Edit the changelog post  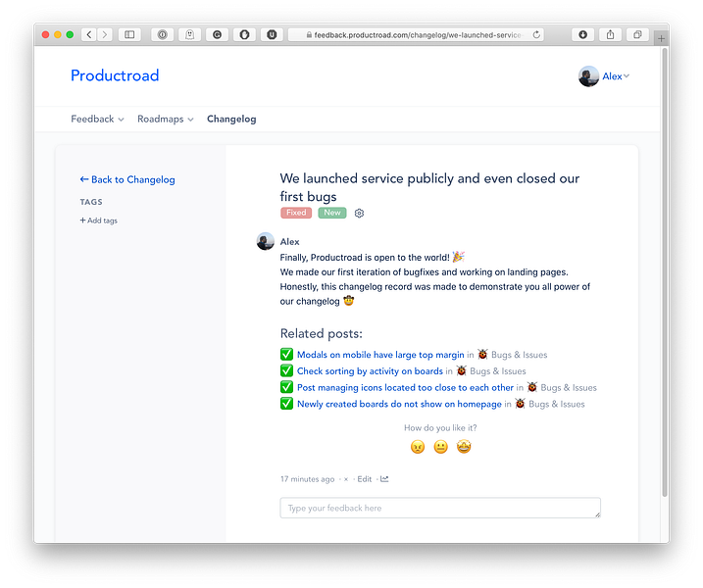pos(364,479)
